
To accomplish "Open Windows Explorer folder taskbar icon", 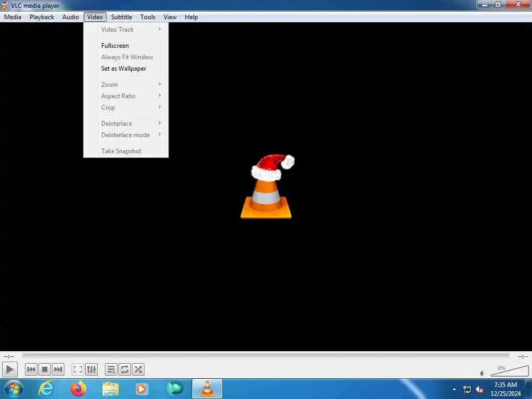I will [x=110, y=389].
